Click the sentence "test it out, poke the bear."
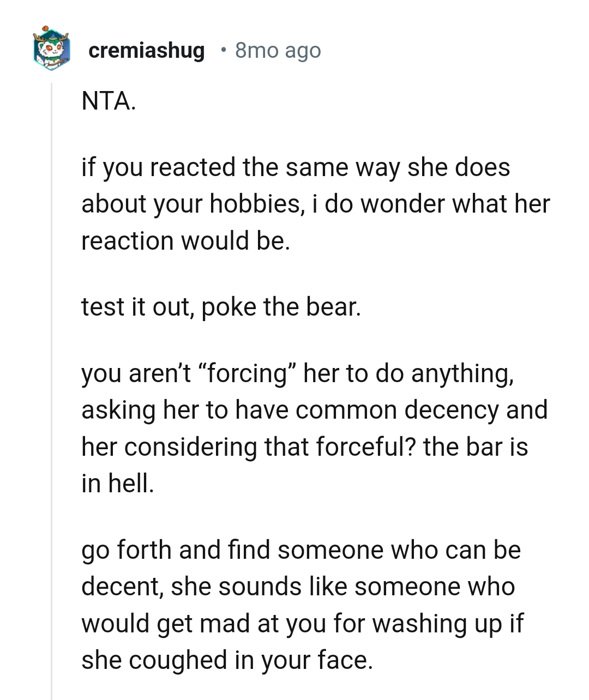Screen dimensions: 589x700 point(221,307)
